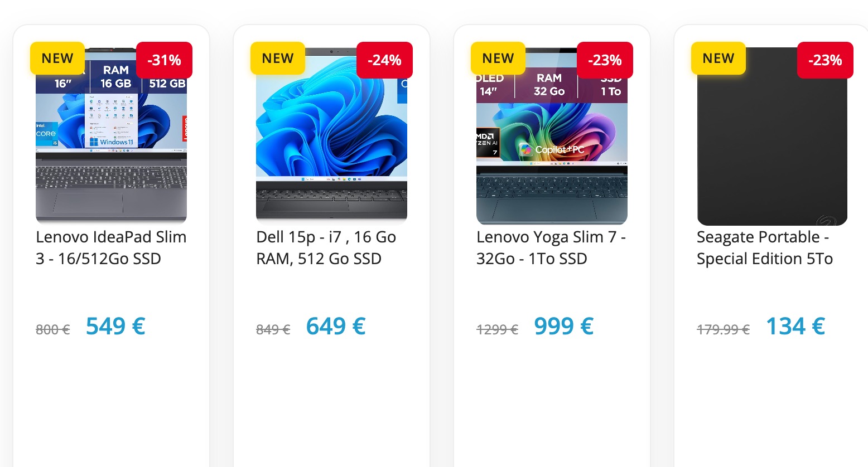Click the 999 € price
The height and width of the screenshot is (467, 868).
coord(563,326)
